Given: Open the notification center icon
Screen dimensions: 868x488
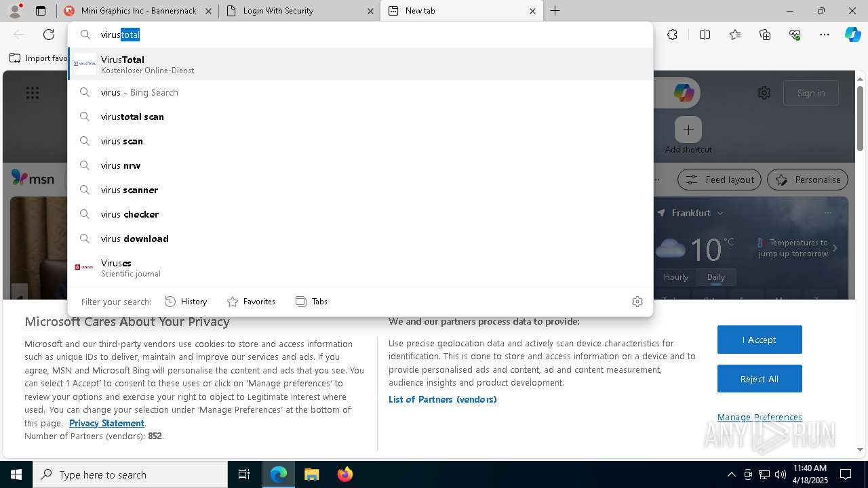Looking at the screenshot, I should pos(846,474).
